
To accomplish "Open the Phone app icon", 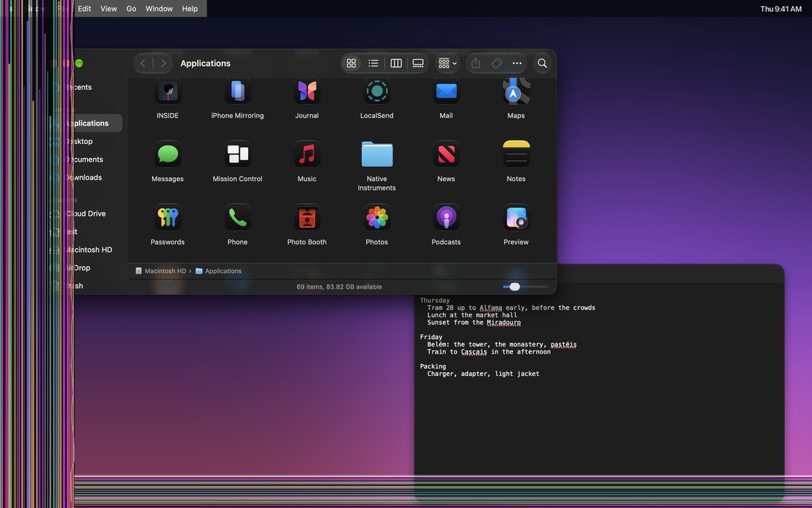I will (237, 218).
